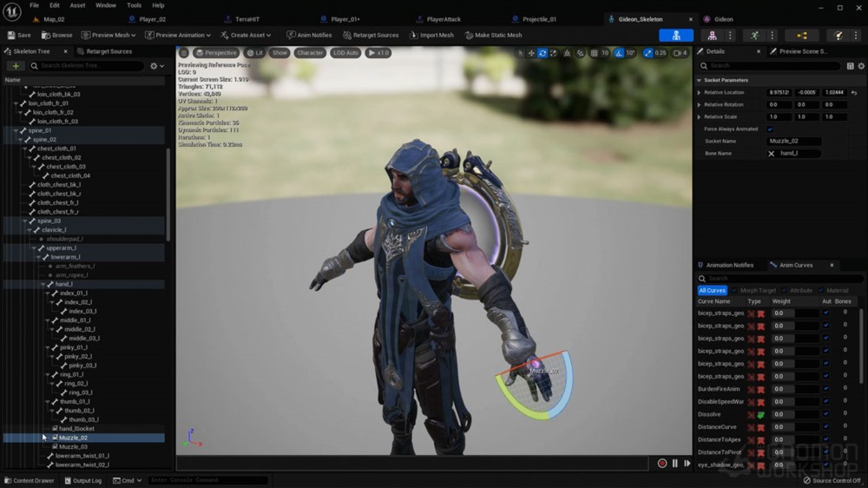
Task: Toggle surface snapping icon
Action: click(x=580, y=53)
